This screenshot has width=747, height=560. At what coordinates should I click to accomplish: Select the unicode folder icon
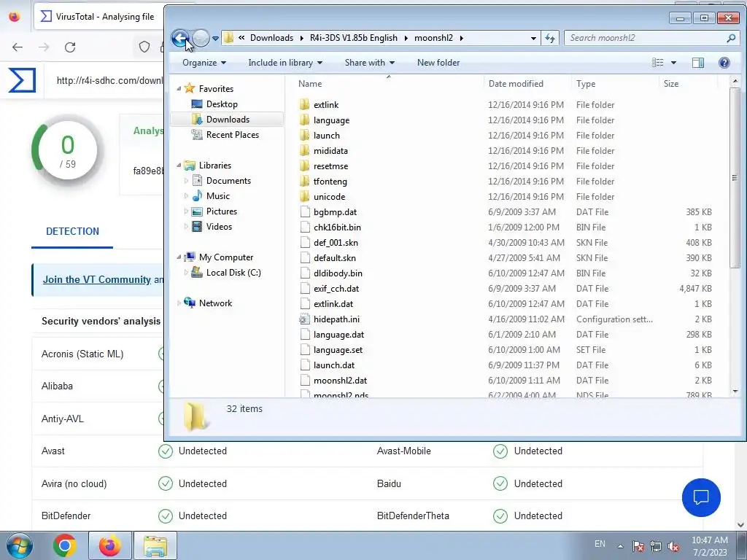[x=305, y=196]
